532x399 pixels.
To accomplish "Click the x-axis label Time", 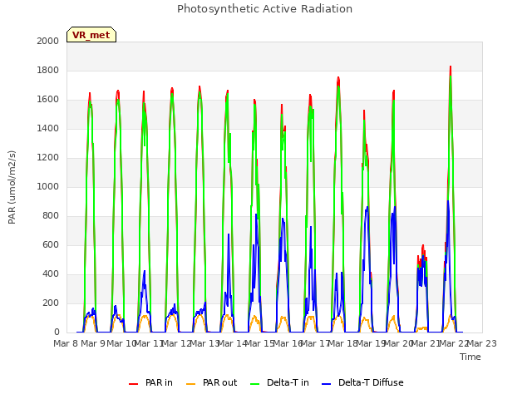I will tap(470, 357).
